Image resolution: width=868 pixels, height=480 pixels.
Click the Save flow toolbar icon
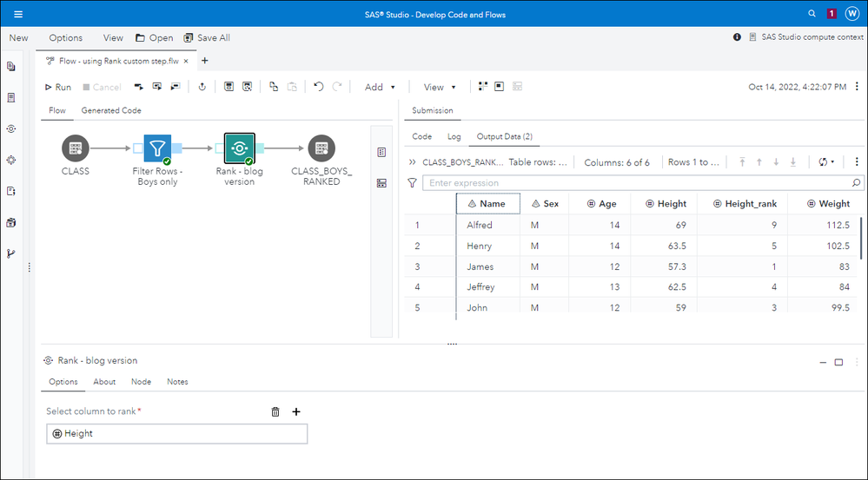coord(229,87)
